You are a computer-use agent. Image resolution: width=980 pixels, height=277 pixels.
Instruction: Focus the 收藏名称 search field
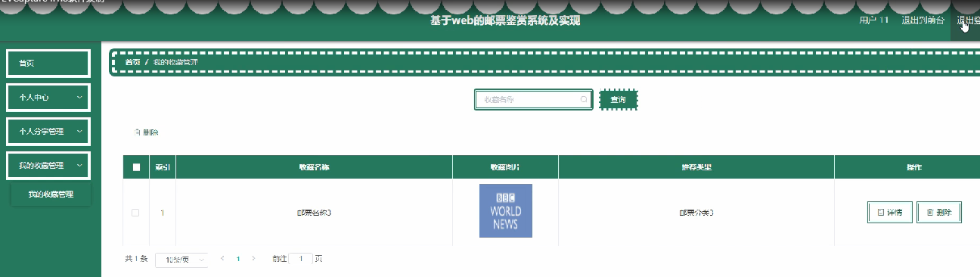click(533, 100)
